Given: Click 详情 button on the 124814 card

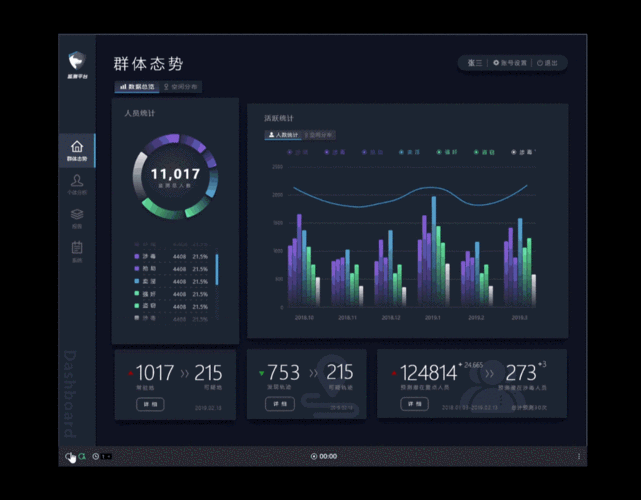Looking at the screenshot, I should pos(414,404).
